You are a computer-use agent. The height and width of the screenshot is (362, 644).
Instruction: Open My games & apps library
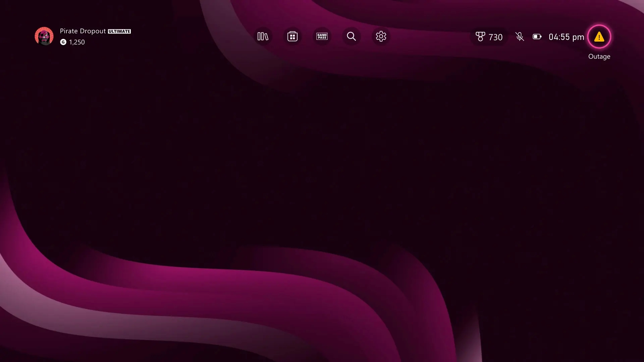tap(263, 36)
